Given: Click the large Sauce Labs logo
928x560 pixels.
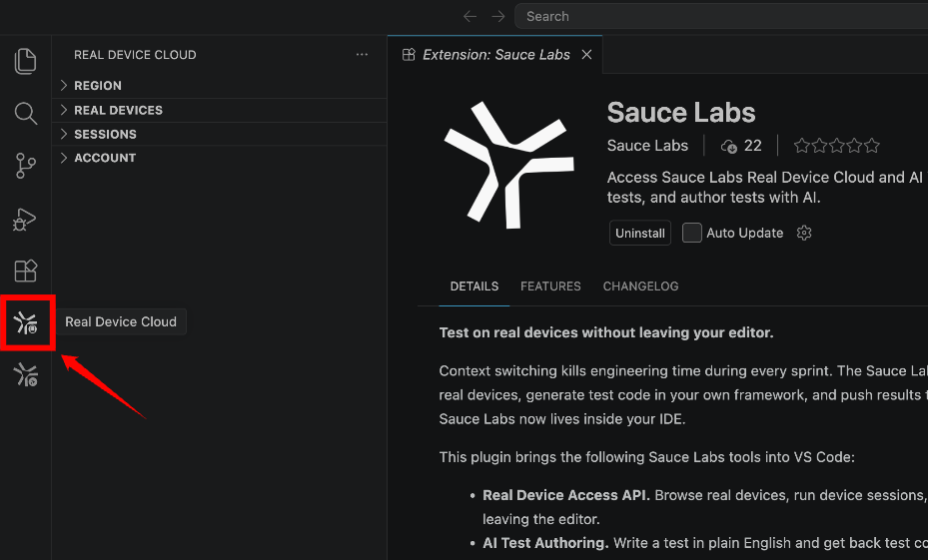Looking at the screenshot, I should [509, 165].
